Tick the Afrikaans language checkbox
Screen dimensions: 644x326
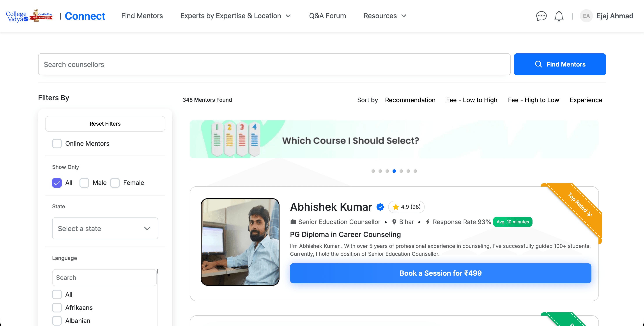coord(57,308)
